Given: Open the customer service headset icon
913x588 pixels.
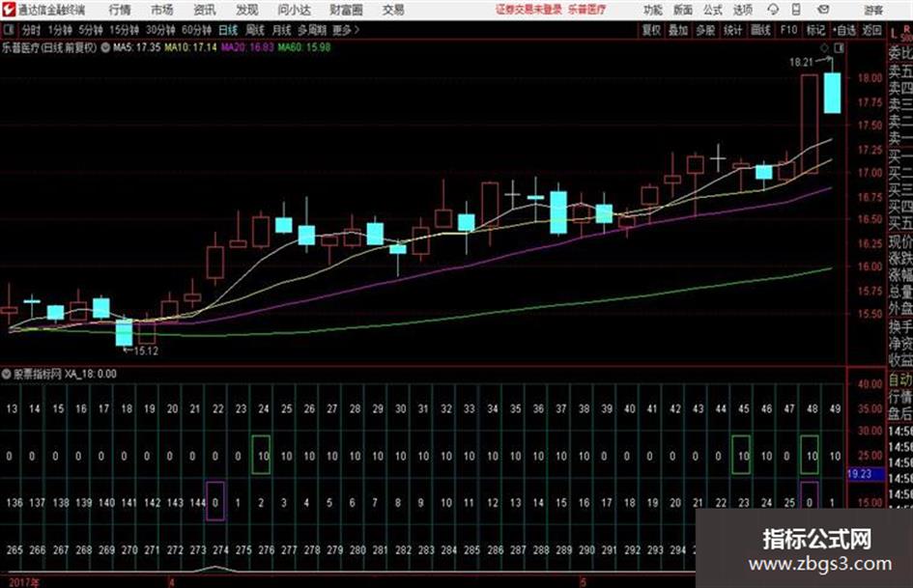Looking at the screenshot, I should 773,10.
